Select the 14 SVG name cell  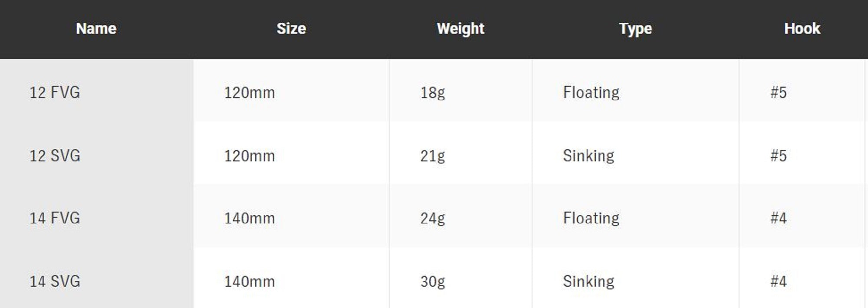[55, 281]
